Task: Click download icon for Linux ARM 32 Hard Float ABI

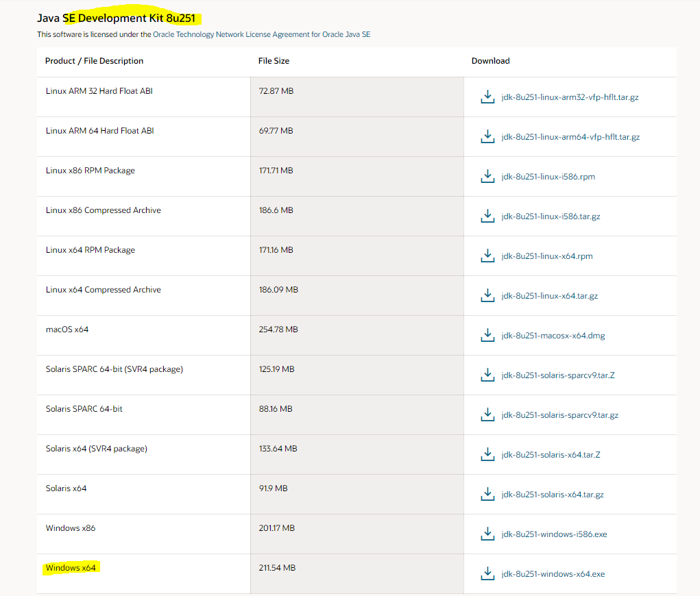Action: coord(487,97)
